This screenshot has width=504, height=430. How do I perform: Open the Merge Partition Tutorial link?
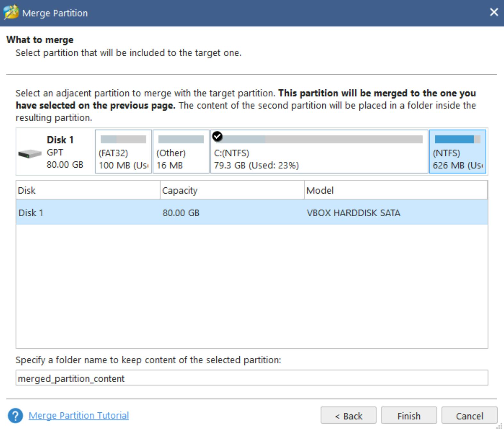79,416
